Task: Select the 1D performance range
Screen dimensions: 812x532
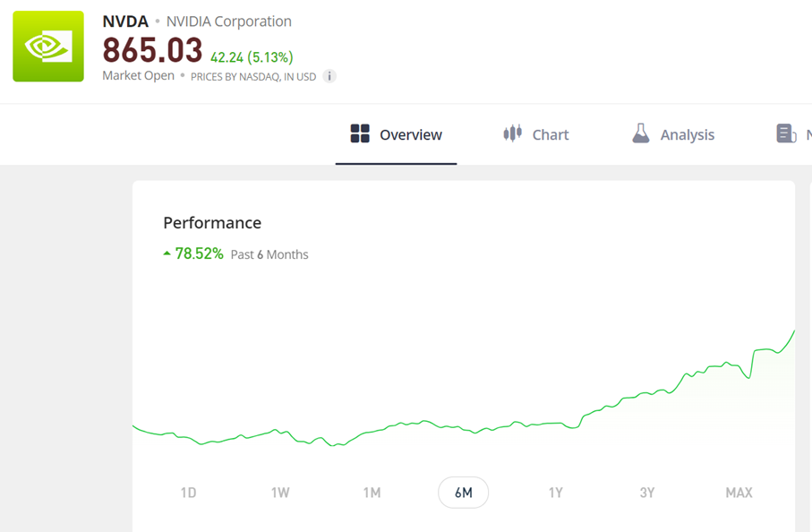Action: point(189,493)
